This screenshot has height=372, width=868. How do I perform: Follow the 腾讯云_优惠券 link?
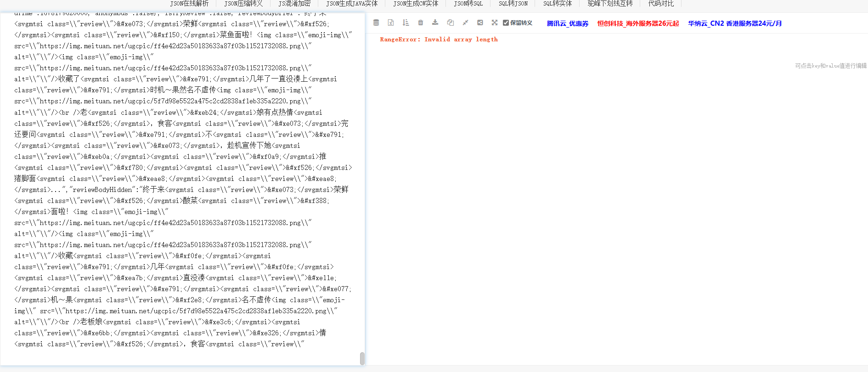(568, 23)
